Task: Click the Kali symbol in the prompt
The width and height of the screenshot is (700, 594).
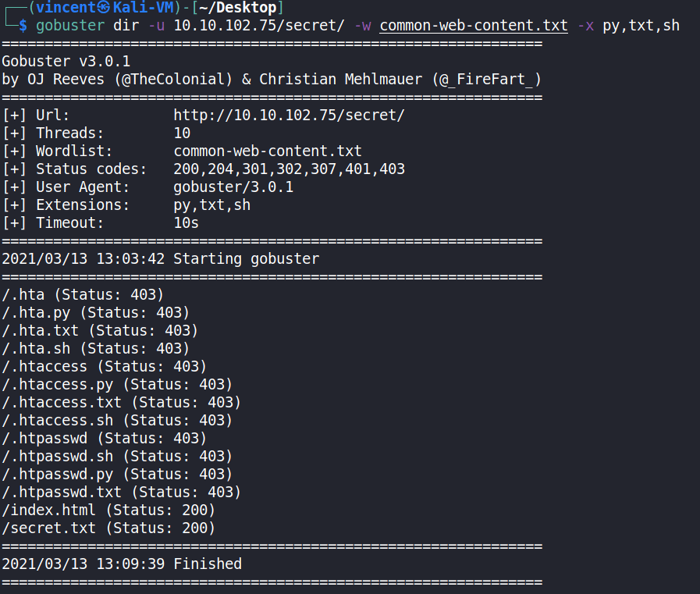Action: click(103, 8)
